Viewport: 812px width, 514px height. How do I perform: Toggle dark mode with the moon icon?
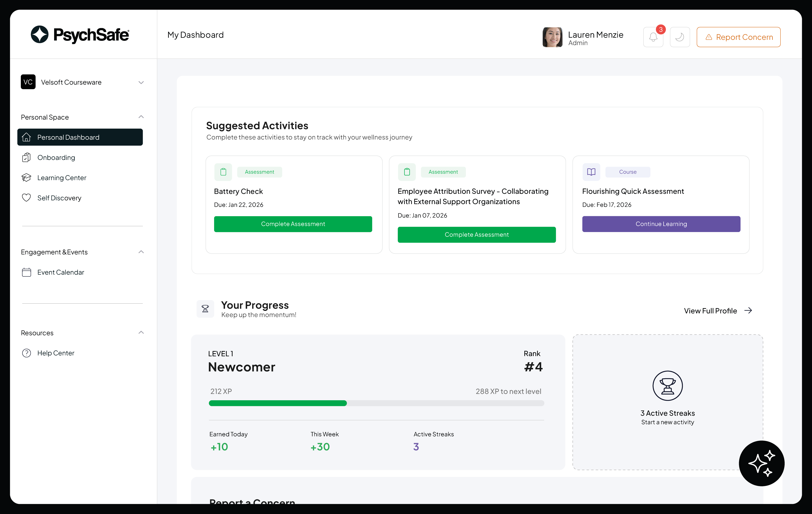(680, 37)
